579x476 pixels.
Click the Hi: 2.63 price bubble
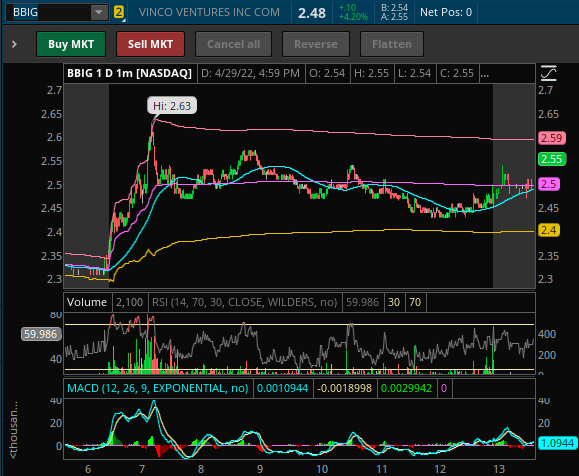pos(172,106)
